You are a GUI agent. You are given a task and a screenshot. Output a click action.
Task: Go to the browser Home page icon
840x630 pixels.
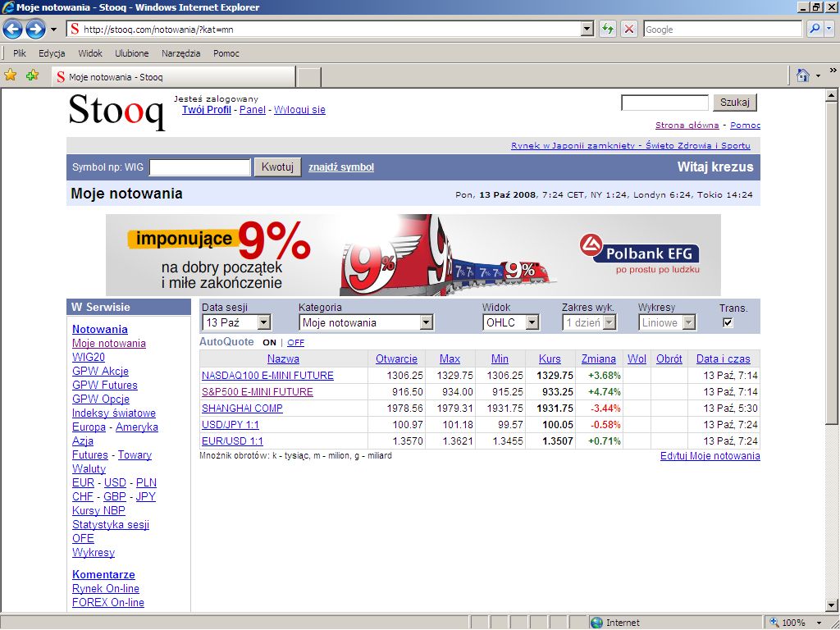tap(803, 75)
